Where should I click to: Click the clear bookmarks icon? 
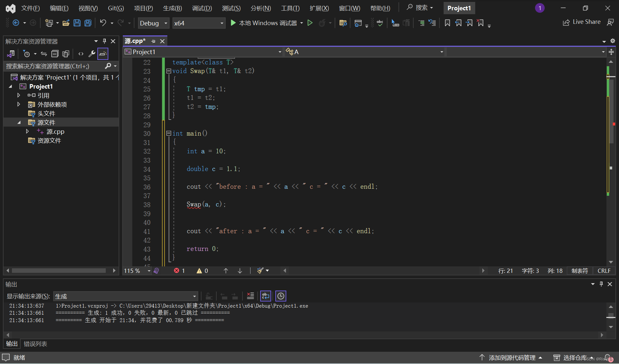pos(480,23)
